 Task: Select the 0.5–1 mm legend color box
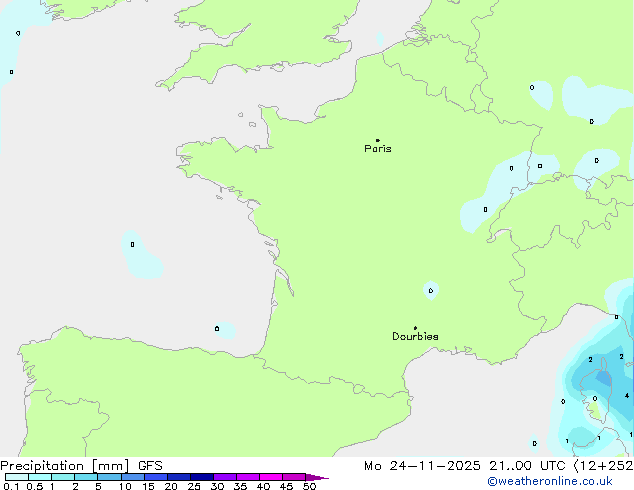tap(40, 477)
